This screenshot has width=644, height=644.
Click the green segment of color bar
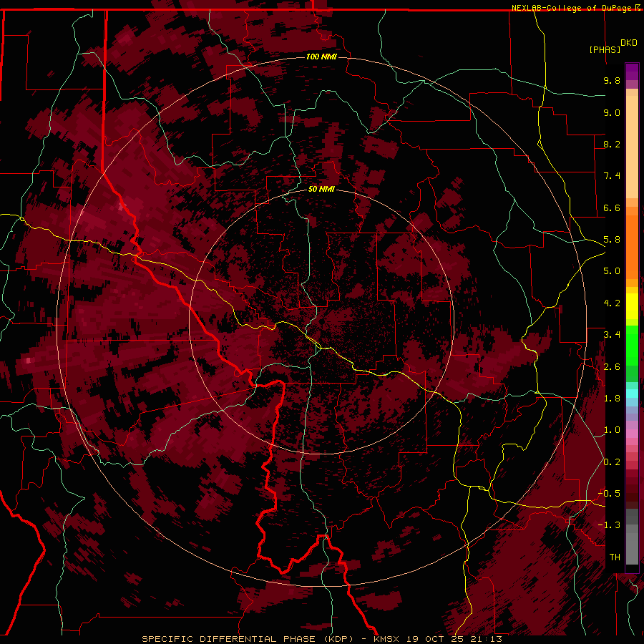(x=632, y=345)
